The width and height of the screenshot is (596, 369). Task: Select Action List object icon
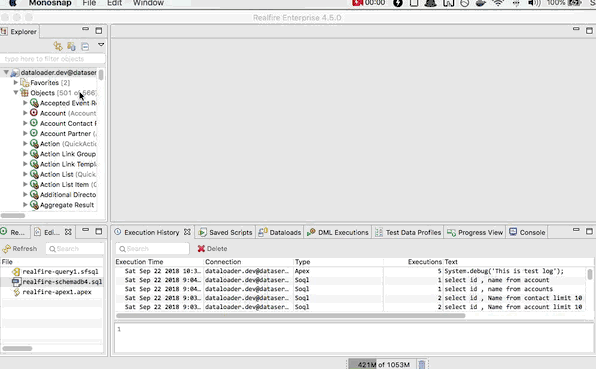34,174
